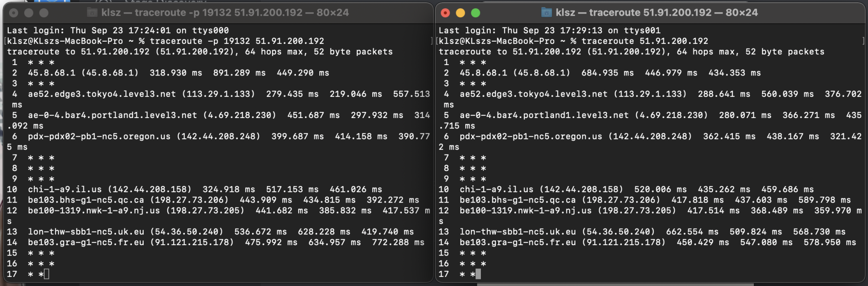Image resolution: width=868 pixels, height=286 pixels.
Task: Click 'be103.bhs-g1-nc5.qc.ca' in the left terminal
Action: [86, 200]
